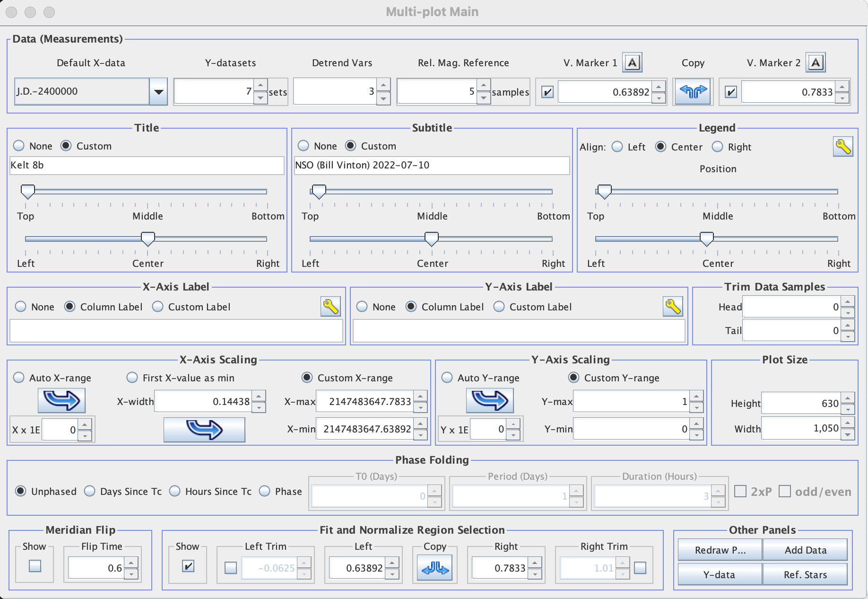Increase the Y-datasets count stepper

pos(260,86)
